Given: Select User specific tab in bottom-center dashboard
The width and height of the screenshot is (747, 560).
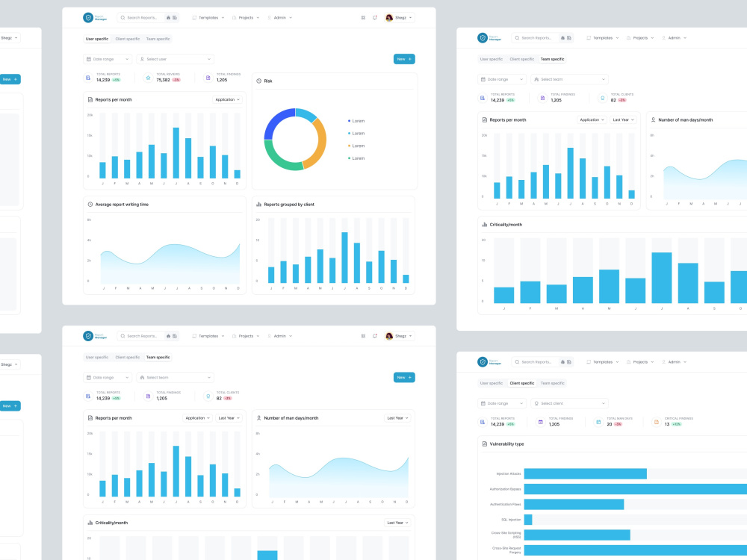Looking at the screenshot, I should click(97, 357).
